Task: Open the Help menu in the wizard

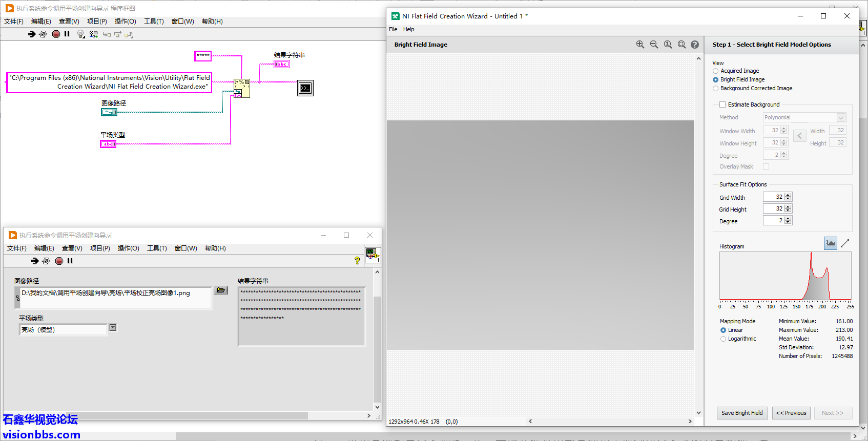Action: click(x=408, y=29)
